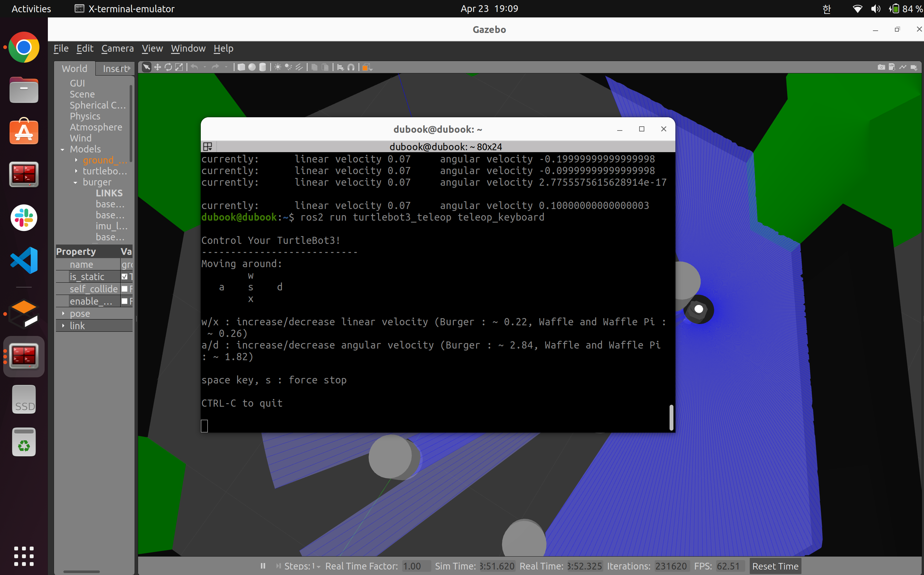Expand the pose property
Screen dimensions: 924x575
pyautogui.click(x=64, y=313)
